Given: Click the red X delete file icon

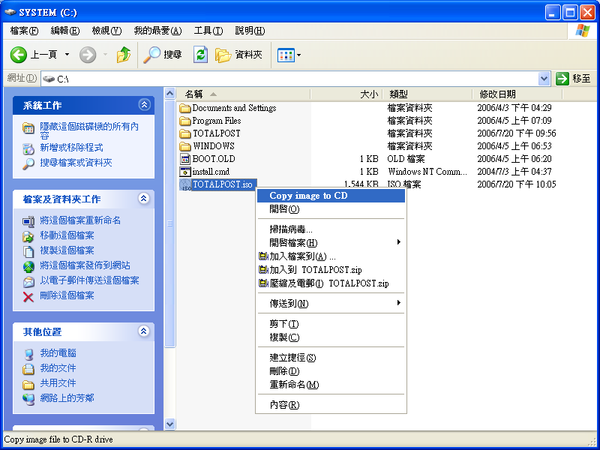Looking at the screenshot, I should (x=28, y=297).
